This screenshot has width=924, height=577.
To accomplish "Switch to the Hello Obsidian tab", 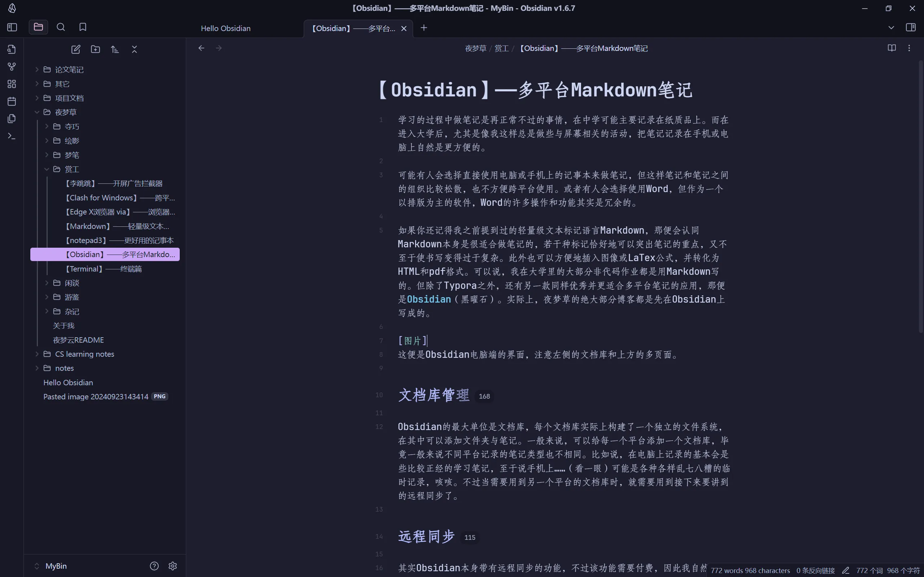I will pyautogui.click(x=225, y=28).
